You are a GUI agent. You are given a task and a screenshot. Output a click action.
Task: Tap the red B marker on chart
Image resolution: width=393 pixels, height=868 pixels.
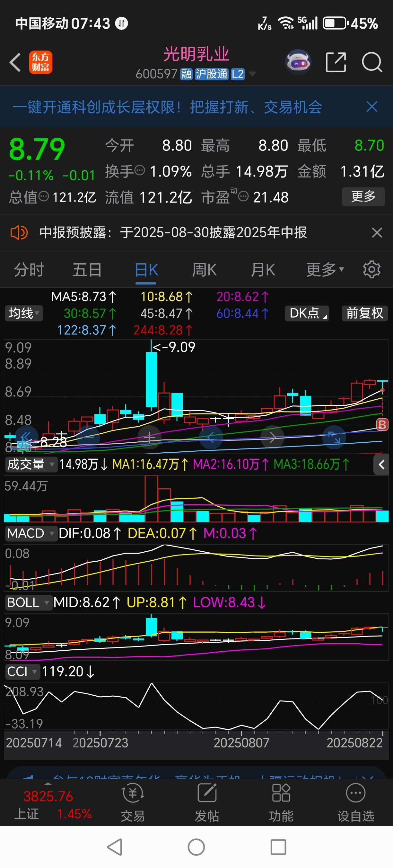coord(382,425)
